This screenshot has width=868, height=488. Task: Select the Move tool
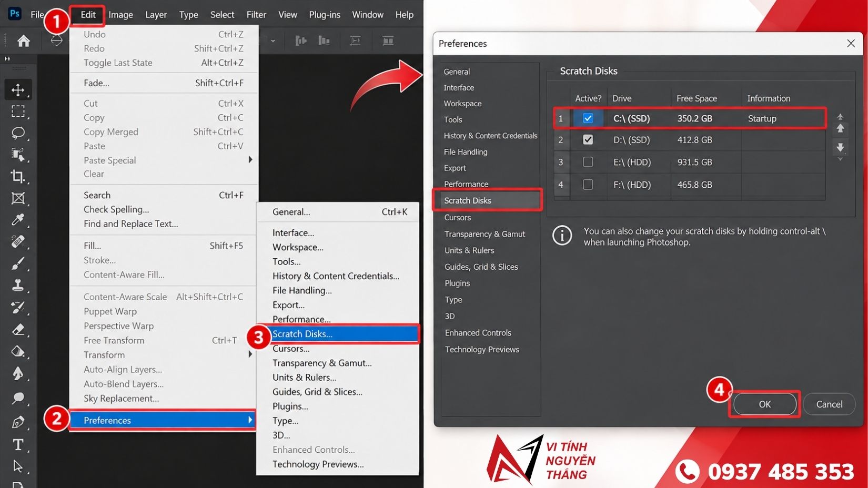(x=18, y=89)
